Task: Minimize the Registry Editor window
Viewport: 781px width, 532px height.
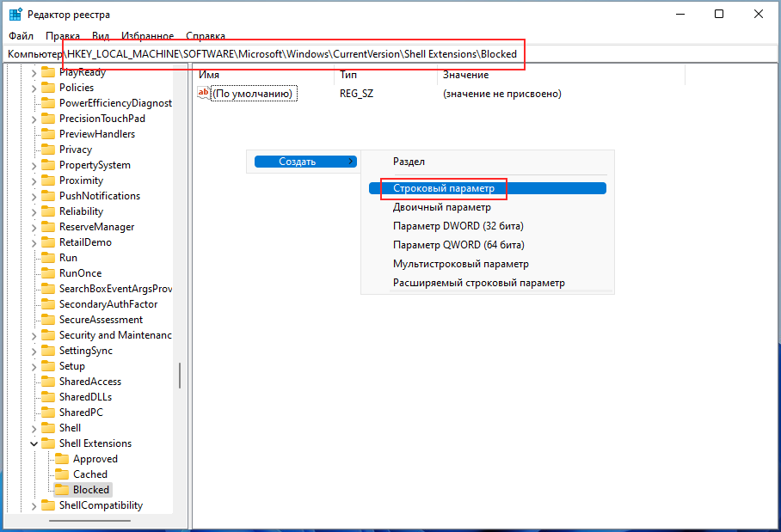Action: 680,14
